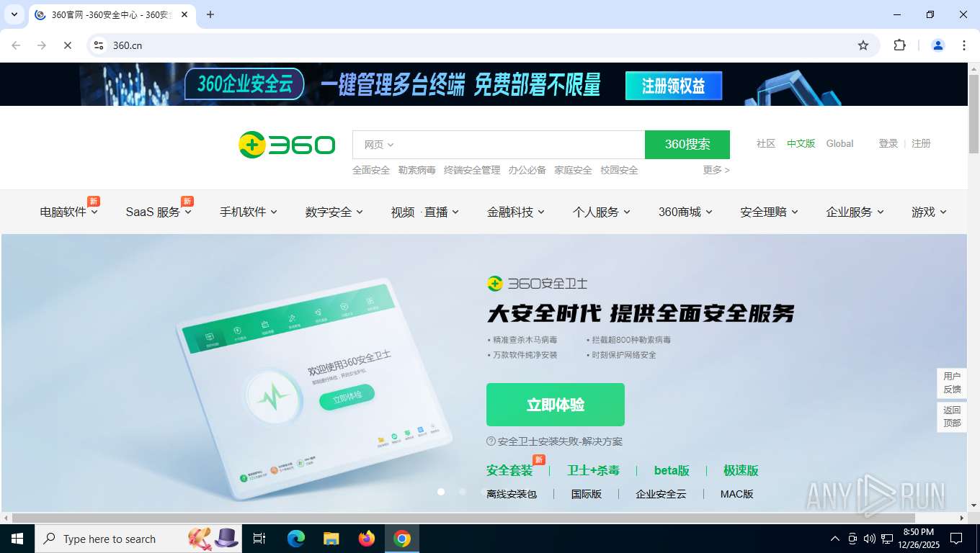The image size is (980, 553).
Task: Open the Chrome three-dot menu
Action: click(x=964, y=45)
